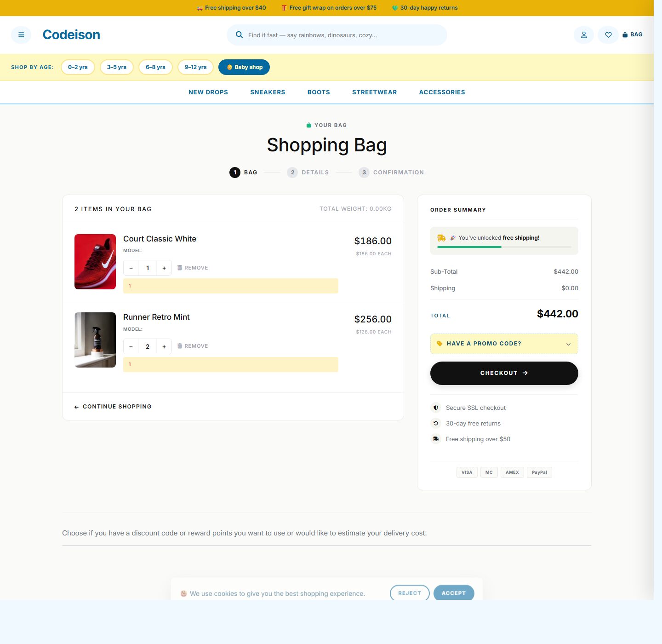Open the hamburger navigation menu
Viewport: 662px width, 644px height.
pyautogui.click(x=21, y=34)
